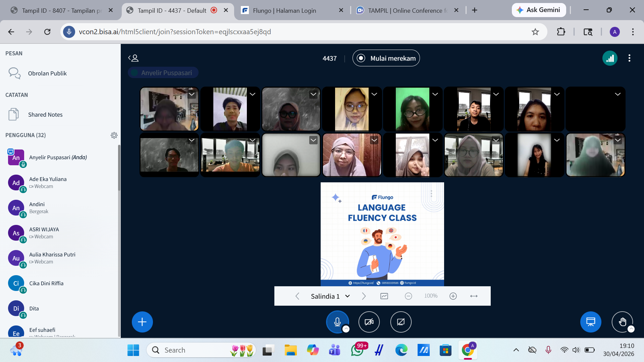
Task: Go to the next slide arrow
Action: coord(364,296)
